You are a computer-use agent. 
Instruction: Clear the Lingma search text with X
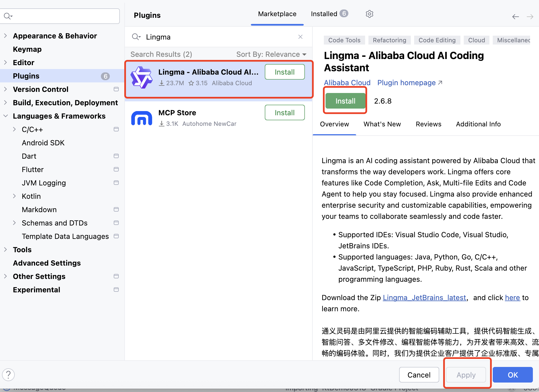coord(300,37)
